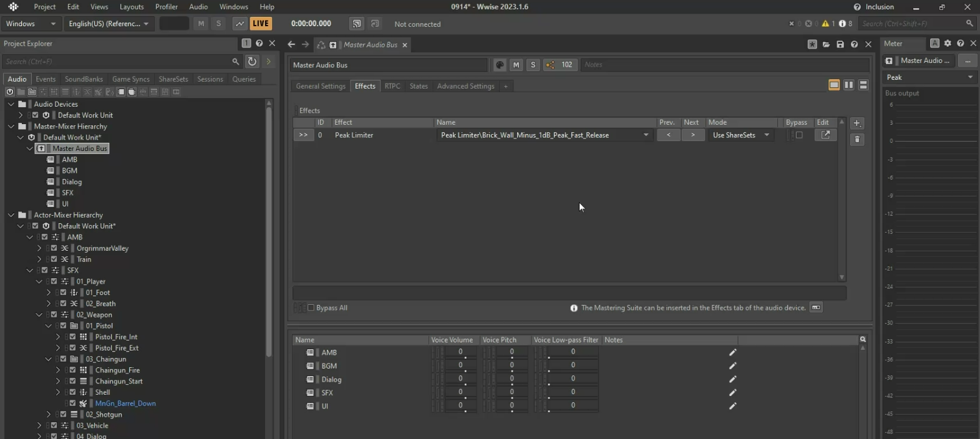Collapse the 03_Chaingun folder node
This screenshot has height=439, width=980.
[49, 359]
